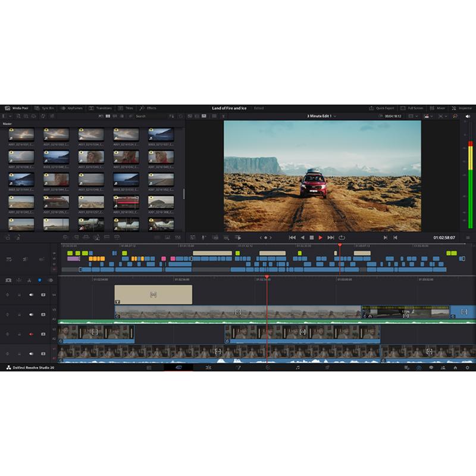Click the first Media Pool clip thumbnail
476x476 pixels.
point(21,134)
